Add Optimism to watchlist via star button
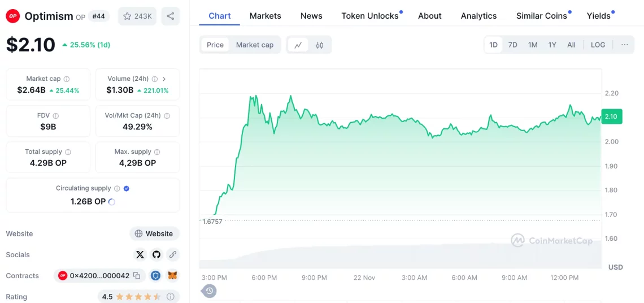644x303 pixels. tap(137, 16)
